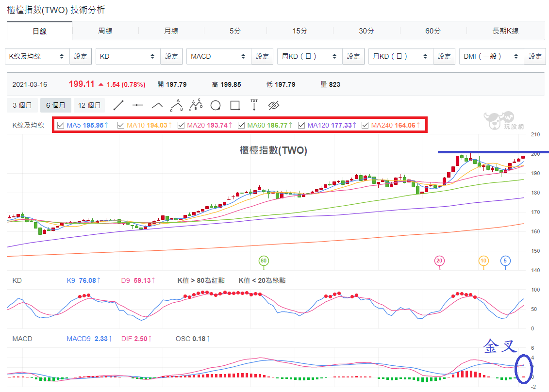Screen dimensions: 549x392
Task: Click 設定 next to 月KD dropdown
Action: click(444, 56)
